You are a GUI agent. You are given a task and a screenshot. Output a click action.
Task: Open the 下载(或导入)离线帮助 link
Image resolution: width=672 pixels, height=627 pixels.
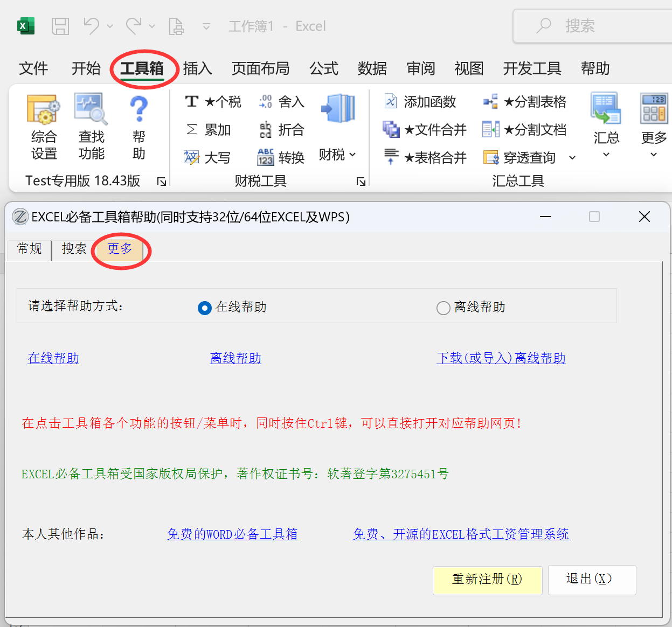point(501,358)
